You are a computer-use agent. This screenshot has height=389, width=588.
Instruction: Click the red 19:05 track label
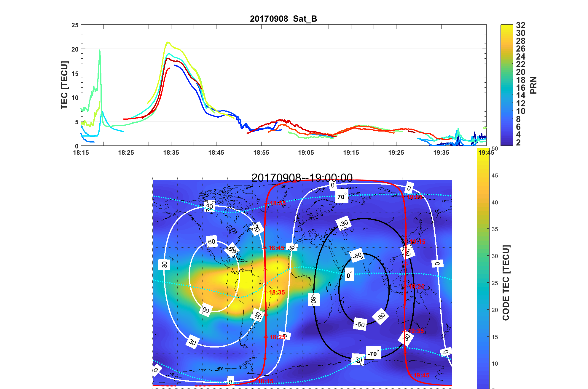(415, 197)
